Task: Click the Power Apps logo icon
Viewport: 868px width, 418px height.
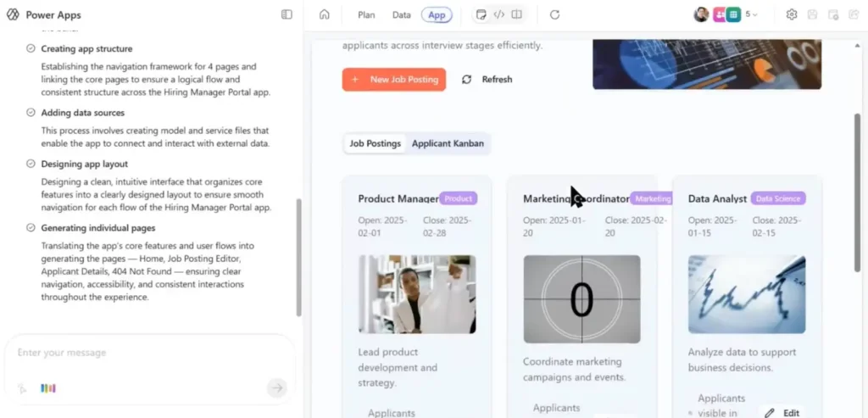Action: click(x=12, y=15)
